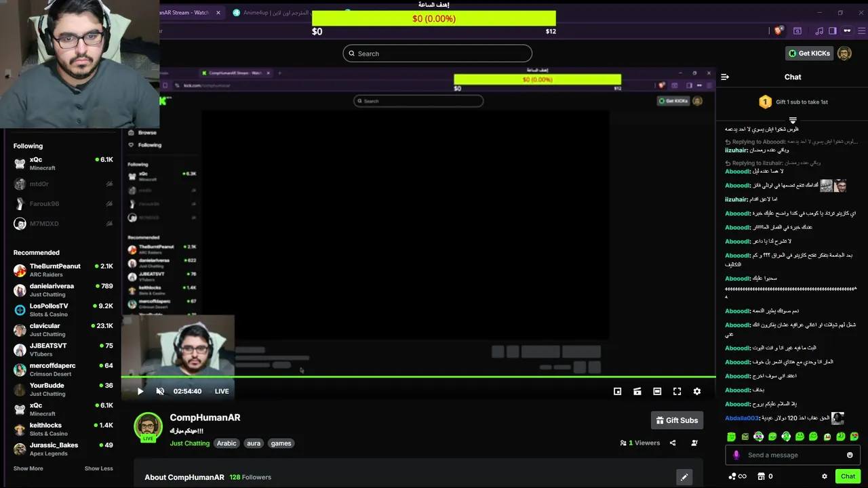Viewport: 868px width, 488px height.
Task: Open Brave Shields icon
Action: pyautogui.click(x=779, y=30)
